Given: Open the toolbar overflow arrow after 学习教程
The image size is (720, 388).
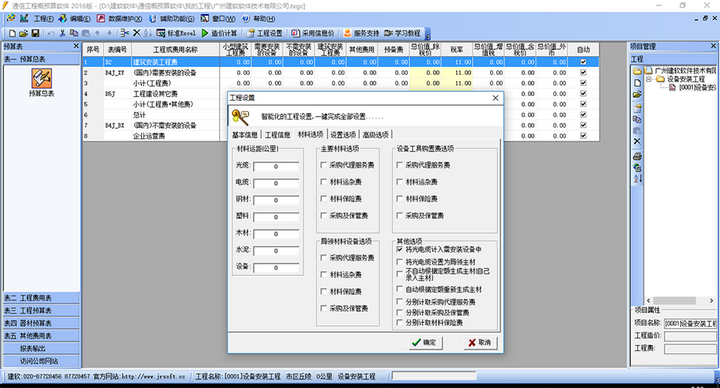Looking at the screenshot, I should click(x=428, y=34).
